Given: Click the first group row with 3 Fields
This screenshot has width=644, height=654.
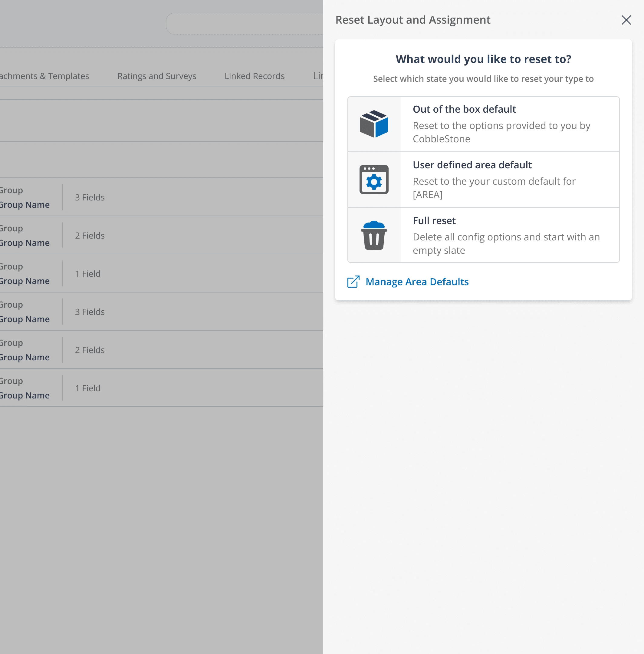Looking at the screenshot, I should tap(90, 197).
